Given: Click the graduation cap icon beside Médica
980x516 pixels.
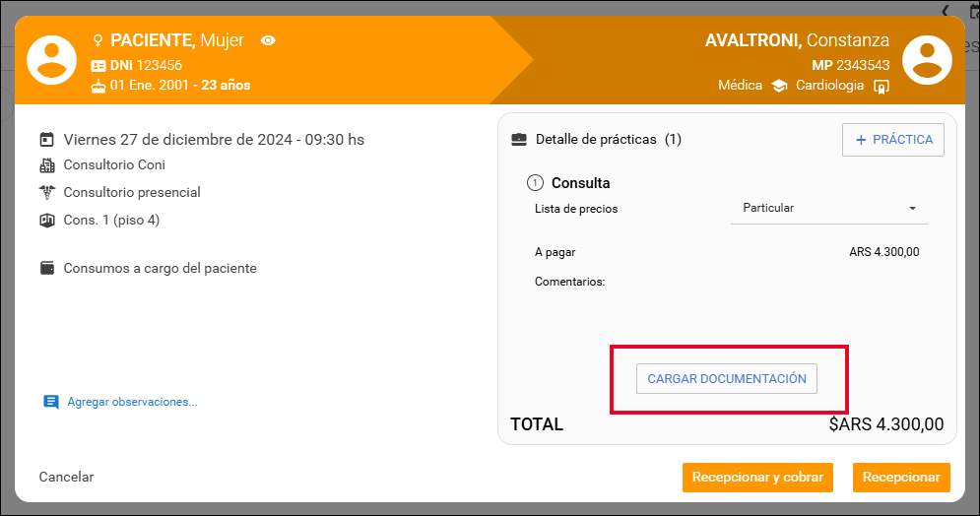Looking at the screenshot, I should tap(779, 86).
